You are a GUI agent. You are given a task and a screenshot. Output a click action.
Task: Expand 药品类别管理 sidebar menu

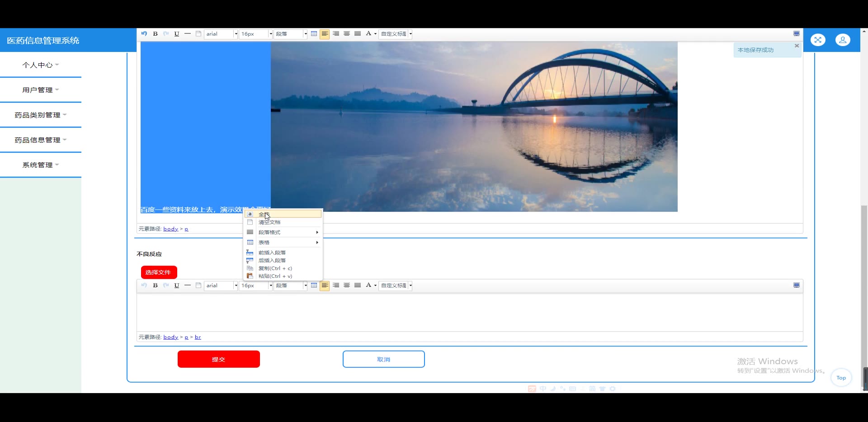41,115
